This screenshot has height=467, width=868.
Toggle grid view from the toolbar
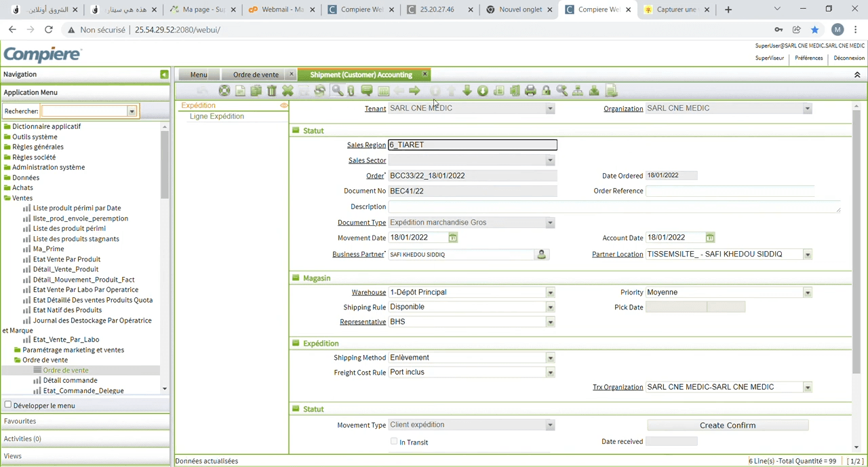383,90
